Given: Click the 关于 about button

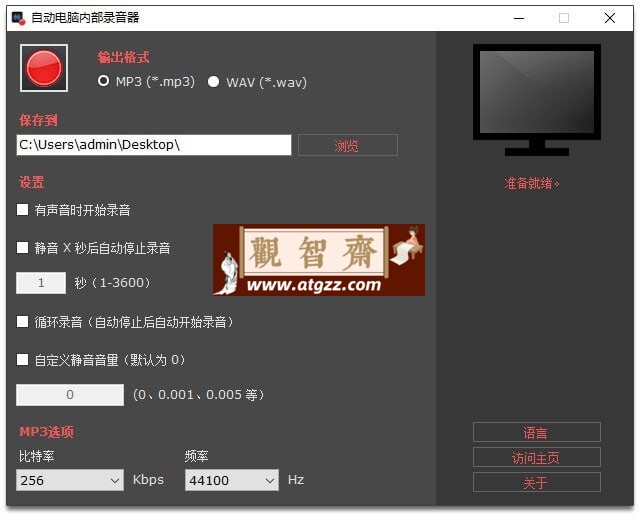Looking at the screenshot, I should 537,483.
